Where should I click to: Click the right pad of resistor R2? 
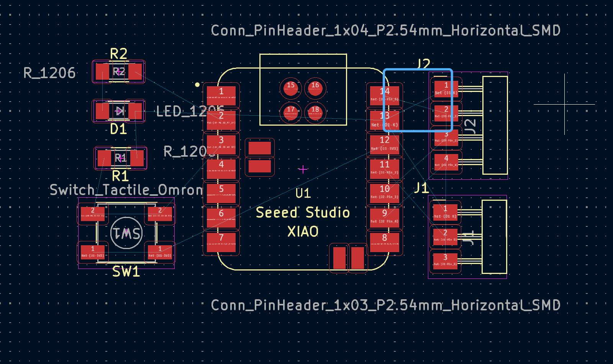click(x=135, y=72)
